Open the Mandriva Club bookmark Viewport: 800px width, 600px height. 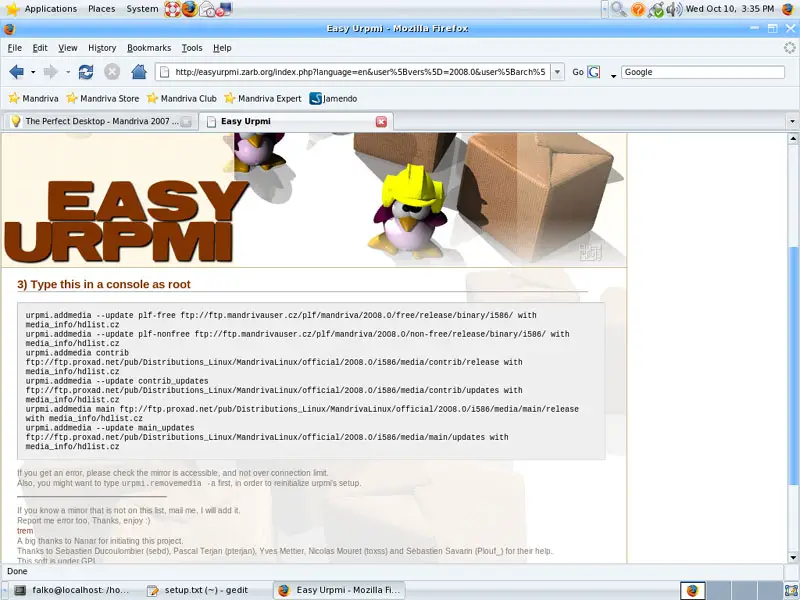pyautogui.click(x=182, y=98)
